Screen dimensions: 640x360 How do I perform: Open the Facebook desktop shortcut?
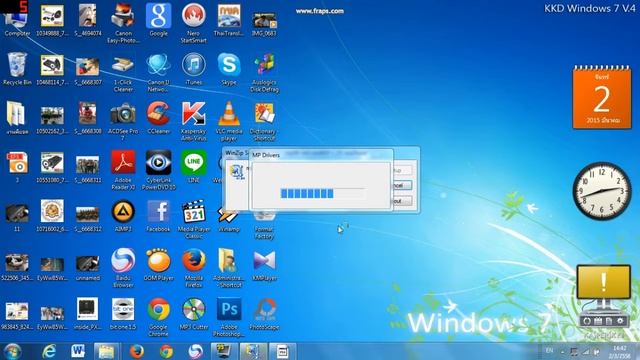point(158,216)
